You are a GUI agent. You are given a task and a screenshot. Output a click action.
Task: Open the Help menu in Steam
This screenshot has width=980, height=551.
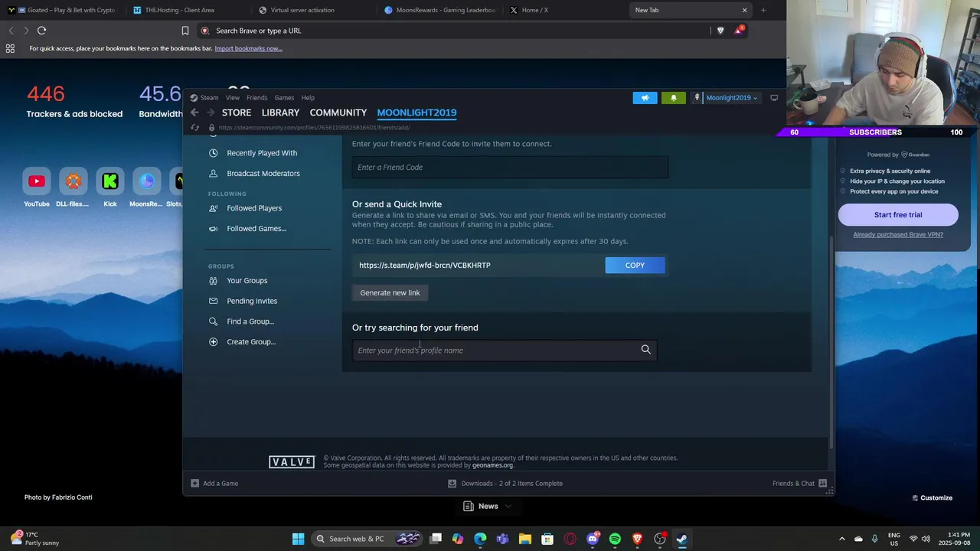click(308, 98)
